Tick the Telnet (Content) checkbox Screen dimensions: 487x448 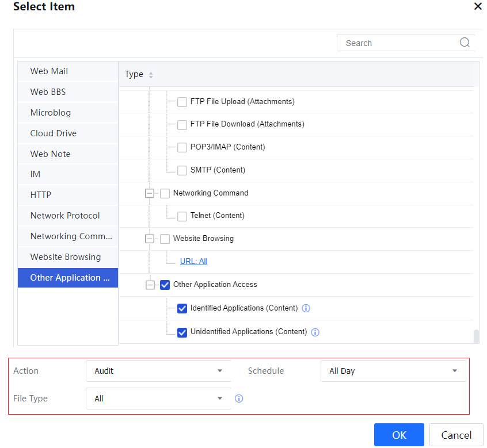pos(182,216)
